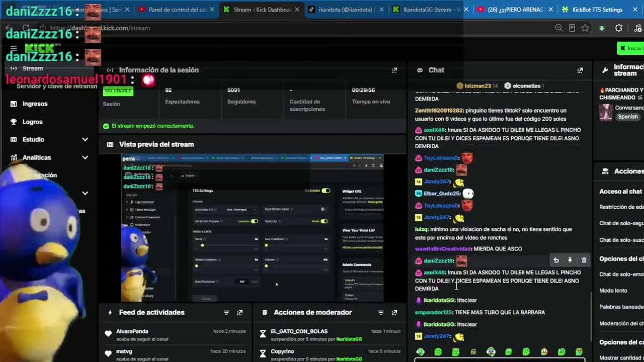
Task: Click the SALUDABLE session status badge
Action: pos(118,91)
